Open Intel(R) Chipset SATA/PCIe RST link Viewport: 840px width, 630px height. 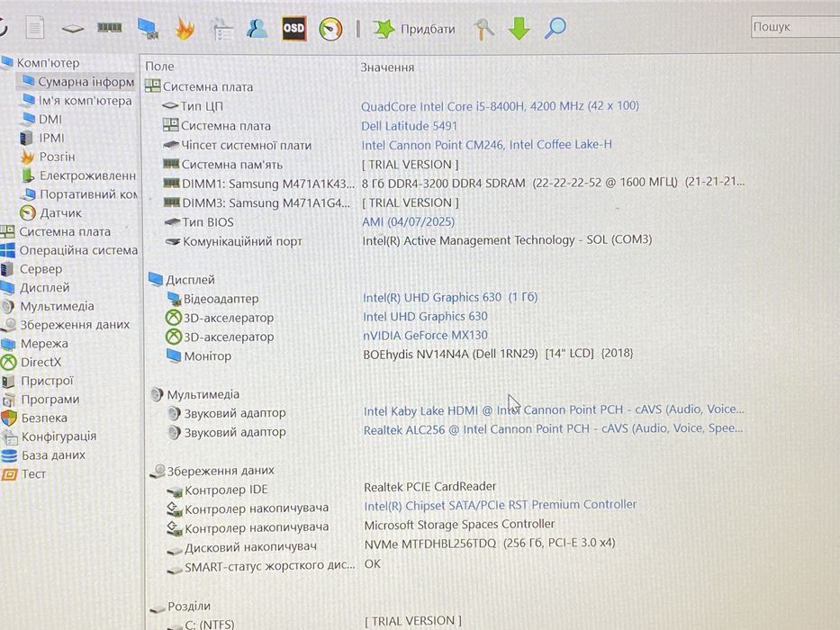(501, 505)
